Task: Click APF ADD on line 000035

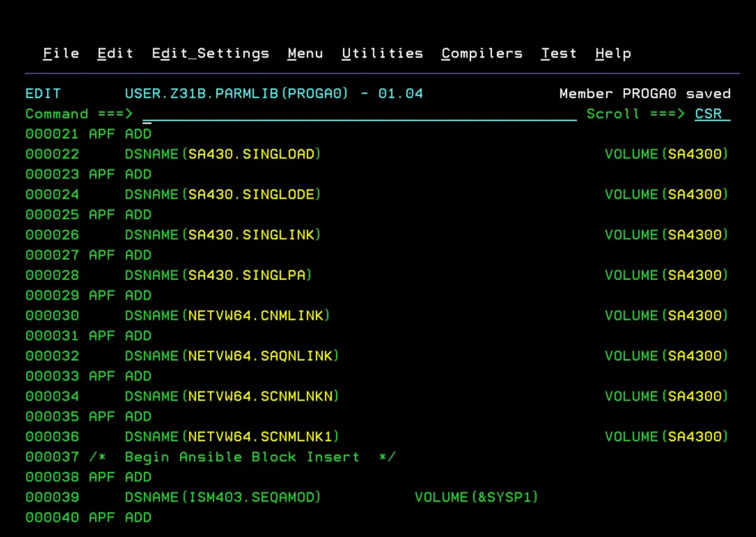Action: click(120, 417)
